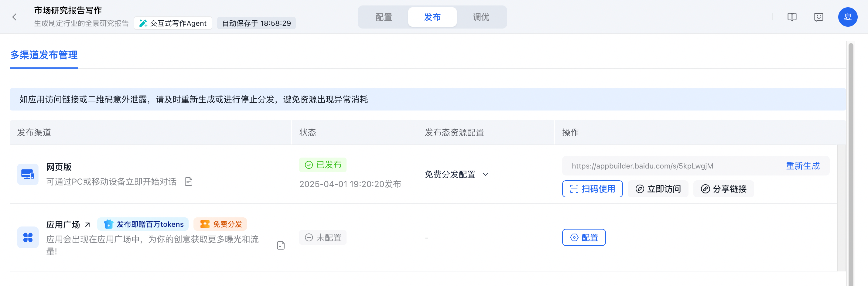Image resolution: width=868 pixels, height=286 pixels.
Task: Click the 扫码使用 button
Action: pos(592,189)
